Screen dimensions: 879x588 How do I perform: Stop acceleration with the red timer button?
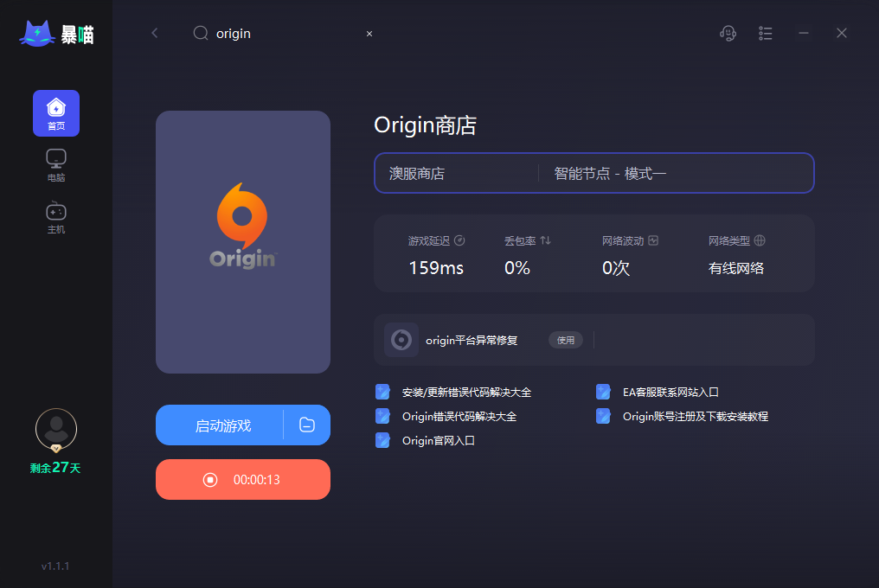point(243,480)
